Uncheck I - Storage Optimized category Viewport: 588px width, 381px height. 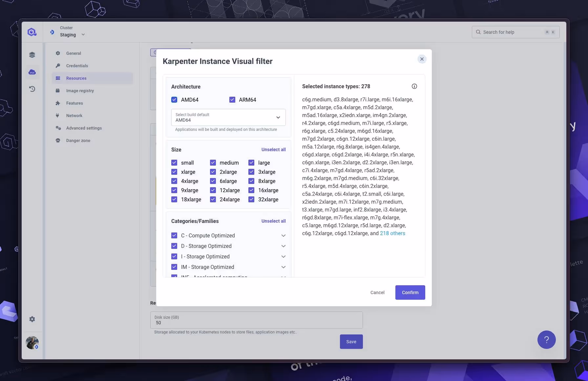tap(174, 256)
